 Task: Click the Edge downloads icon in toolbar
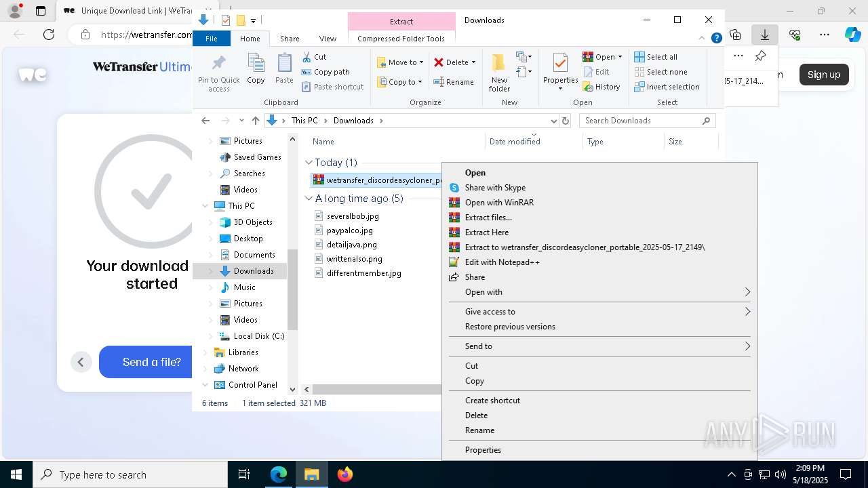pos(765,35)
